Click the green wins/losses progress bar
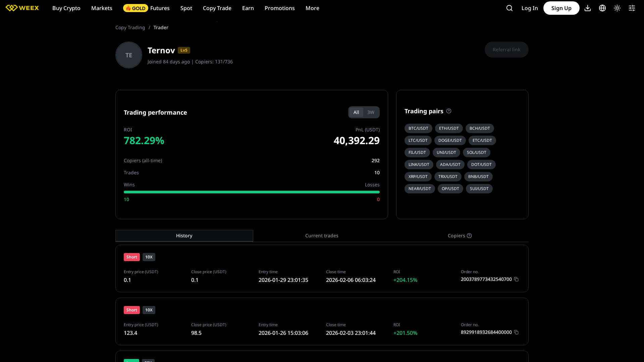 252,192
